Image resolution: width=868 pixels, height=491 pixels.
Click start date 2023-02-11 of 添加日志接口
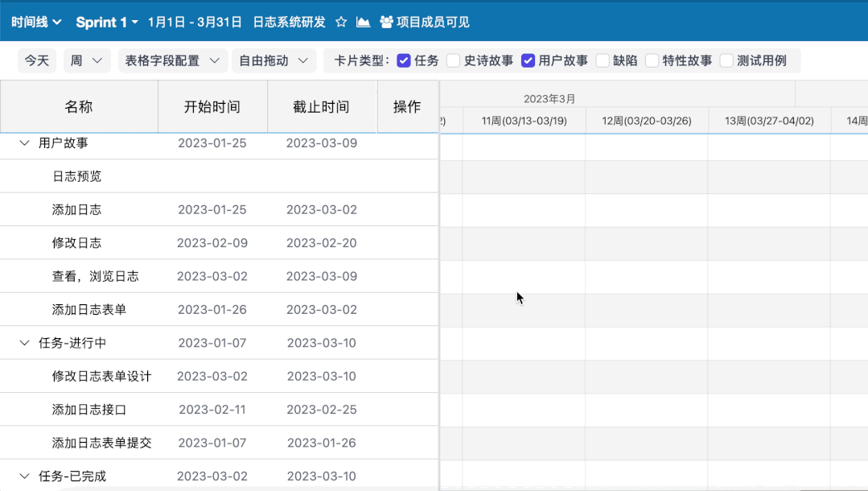pyautogui.click(x=212, y=410)
